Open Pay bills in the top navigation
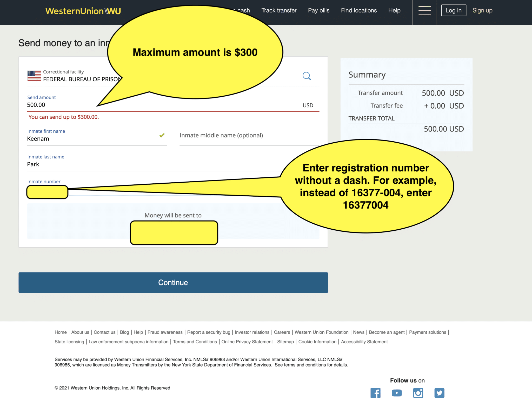This screenshot has height=420, width=532. coord(319,10)
